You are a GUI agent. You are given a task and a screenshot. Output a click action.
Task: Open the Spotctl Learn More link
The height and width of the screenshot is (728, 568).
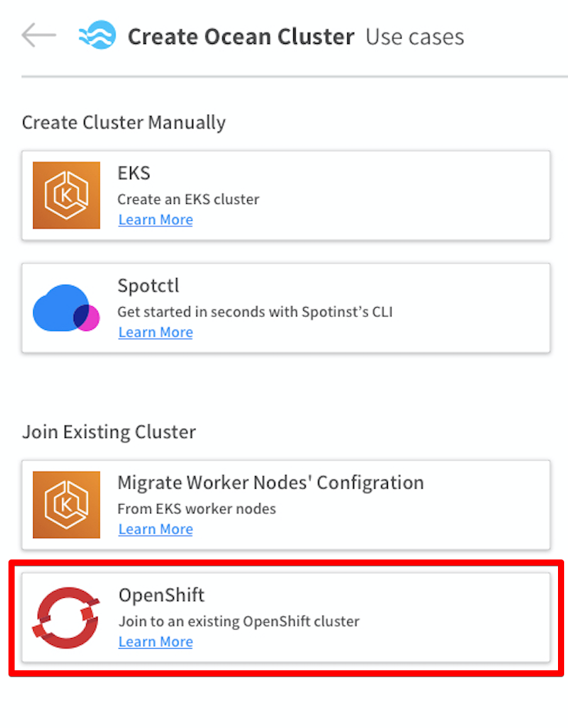tap(155, 332)
